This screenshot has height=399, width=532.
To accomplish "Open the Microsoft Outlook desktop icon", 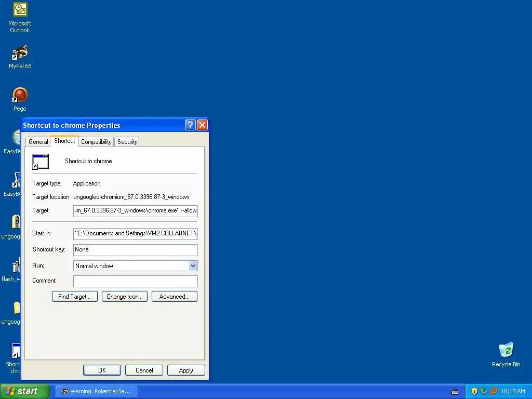I will [20, 17].
